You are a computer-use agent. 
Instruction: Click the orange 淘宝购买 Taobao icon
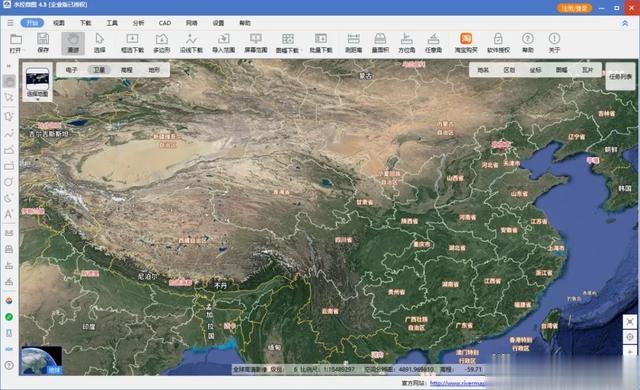[x=466, y=43]
